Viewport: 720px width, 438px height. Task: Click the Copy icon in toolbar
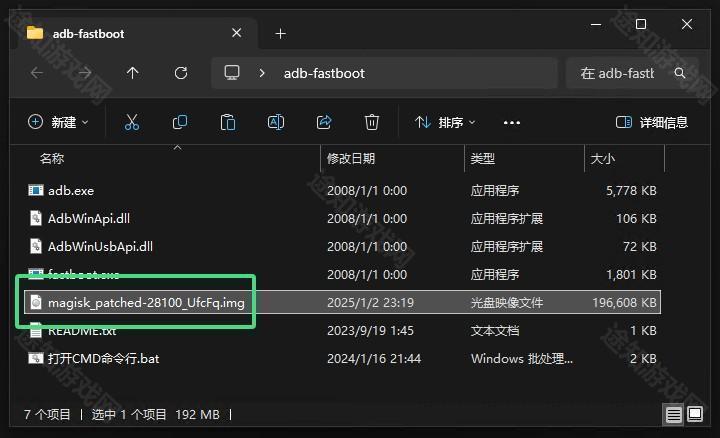[180, 123]
